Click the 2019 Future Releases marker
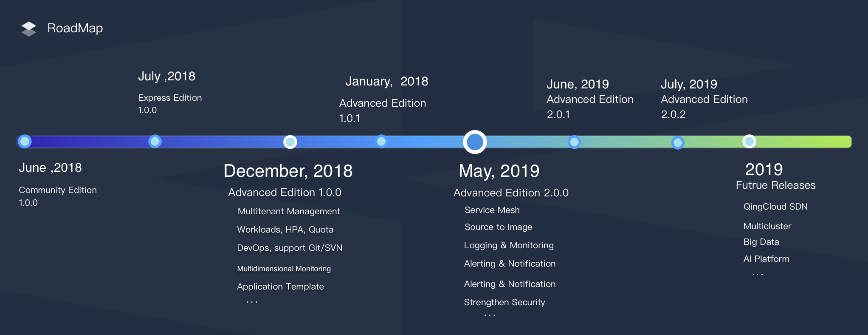 click(x=749, y=141)
